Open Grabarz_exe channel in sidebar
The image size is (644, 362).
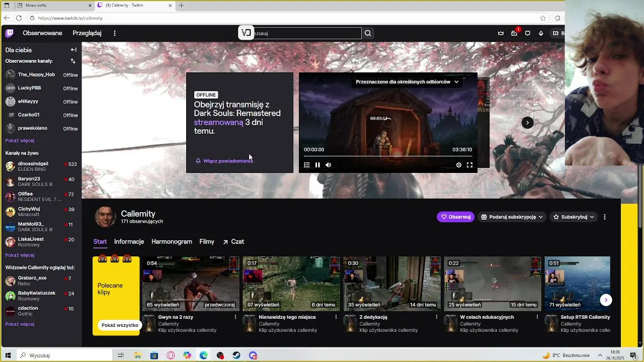(x=41, y=281)
